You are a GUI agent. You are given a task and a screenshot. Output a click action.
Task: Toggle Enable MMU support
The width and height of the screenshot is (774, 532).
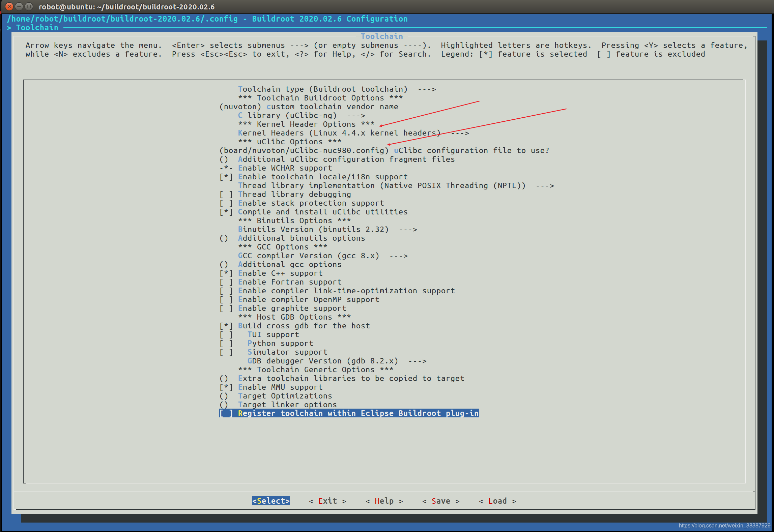coord(271,387)
